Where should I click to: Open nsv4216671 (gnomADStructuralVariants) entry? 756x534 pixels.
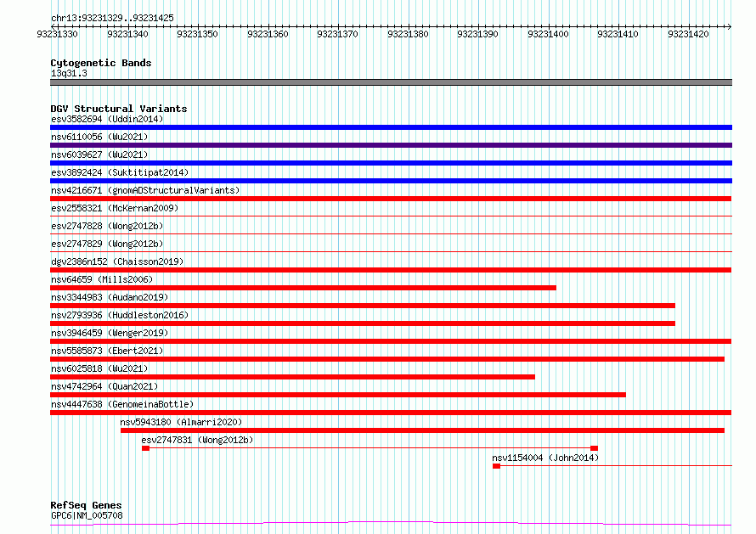click(145, 190)
